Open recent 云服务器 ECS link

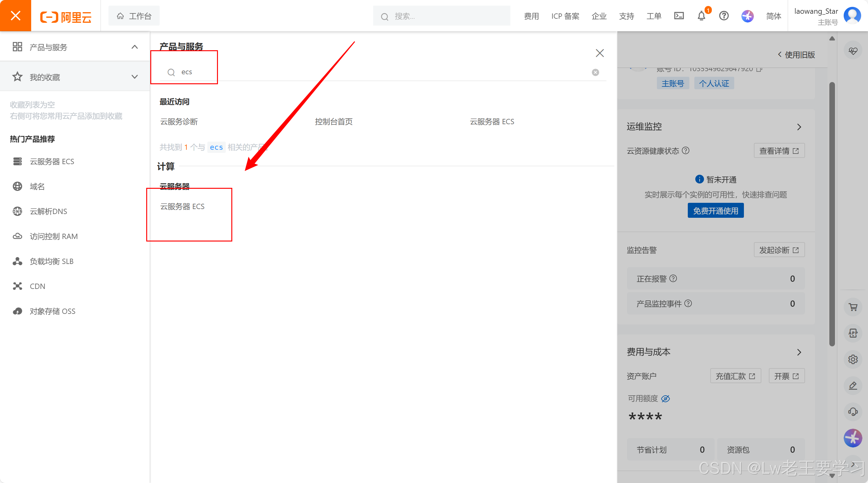[x=492, y=121]
